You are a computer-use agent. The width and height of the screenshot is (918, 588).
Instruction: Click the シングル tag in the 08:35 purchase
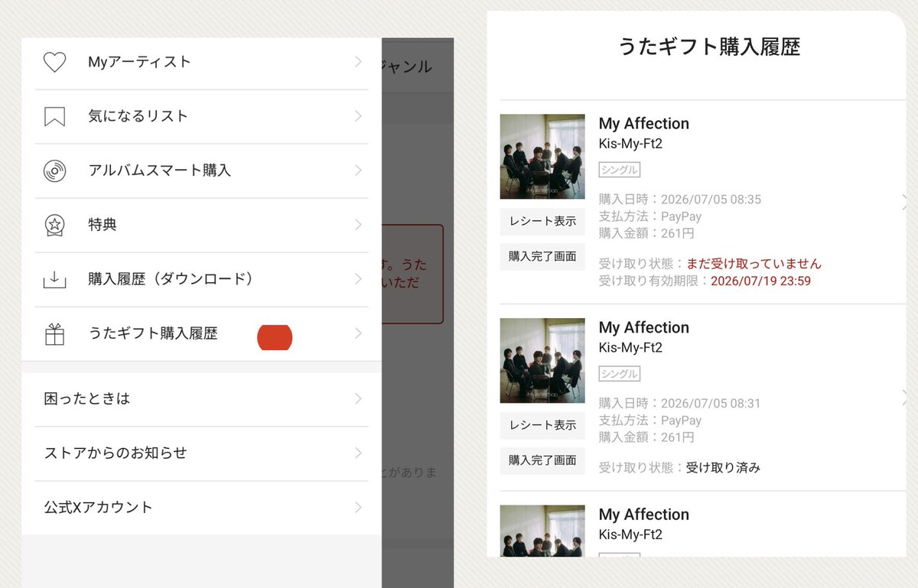coord(620,170)
